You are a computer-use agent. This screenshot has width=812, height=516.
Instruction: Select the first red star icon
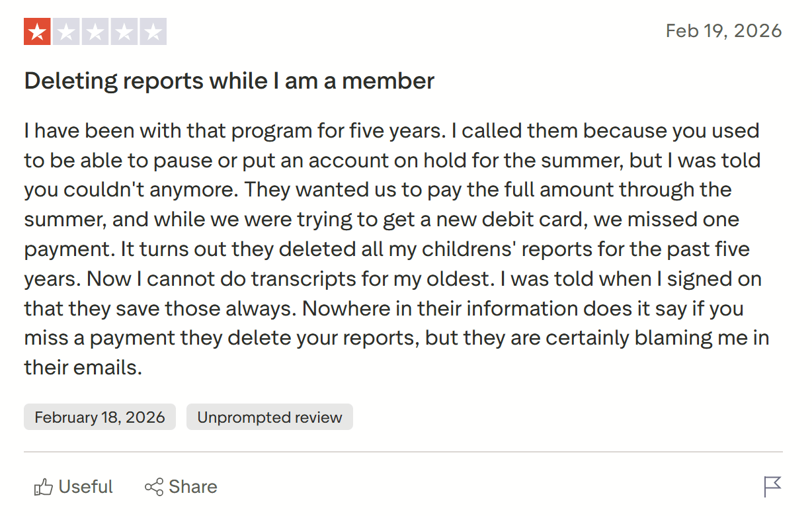(x=38, y=30)
